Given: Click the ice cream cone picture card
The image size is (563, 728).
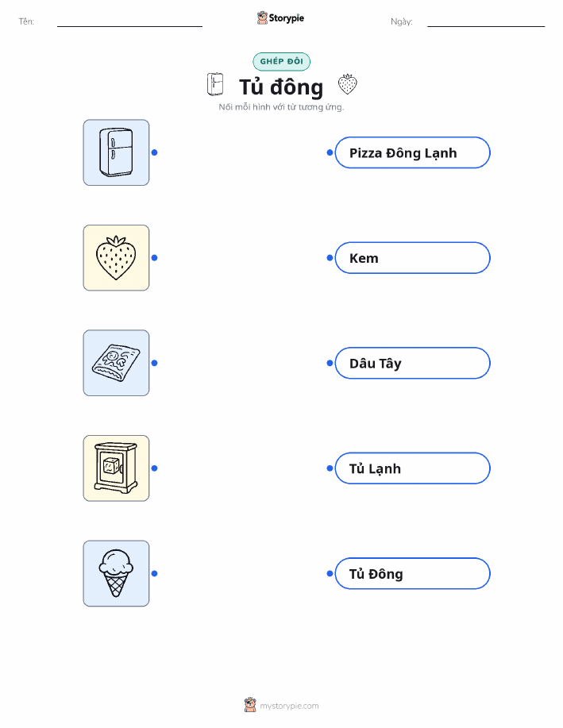Looking at the screenshot, I should 116,573.
